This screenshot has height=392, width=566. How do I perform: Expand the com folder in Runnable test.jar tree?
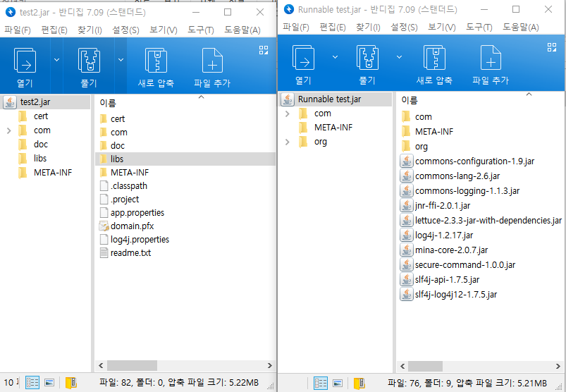[x=288, y=114]
